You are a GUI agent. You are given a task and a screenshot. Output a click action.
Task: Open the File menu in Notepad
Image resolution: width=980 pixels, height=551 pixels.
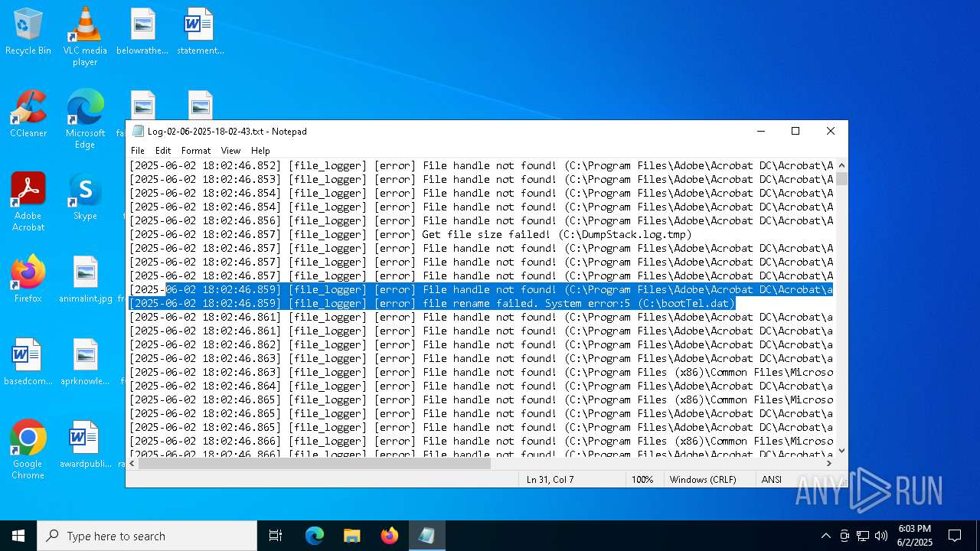tap(138, 151)
